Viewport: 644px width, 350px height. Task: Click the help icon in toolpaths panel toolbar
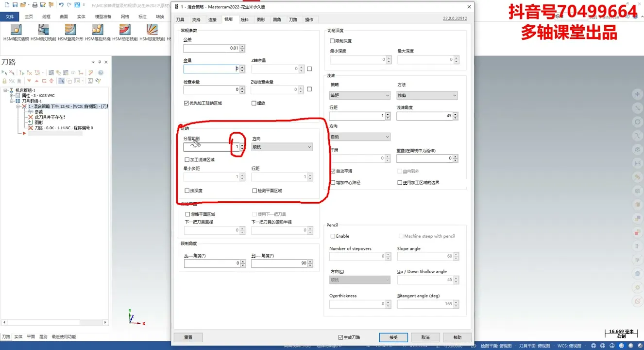click(101, 73)
